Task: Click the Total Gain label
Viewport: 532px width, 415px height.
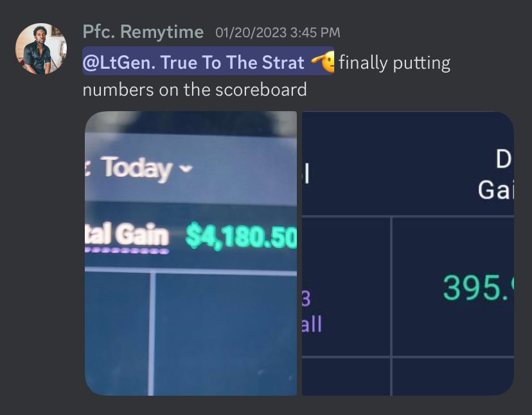Action: coord(127,234)
